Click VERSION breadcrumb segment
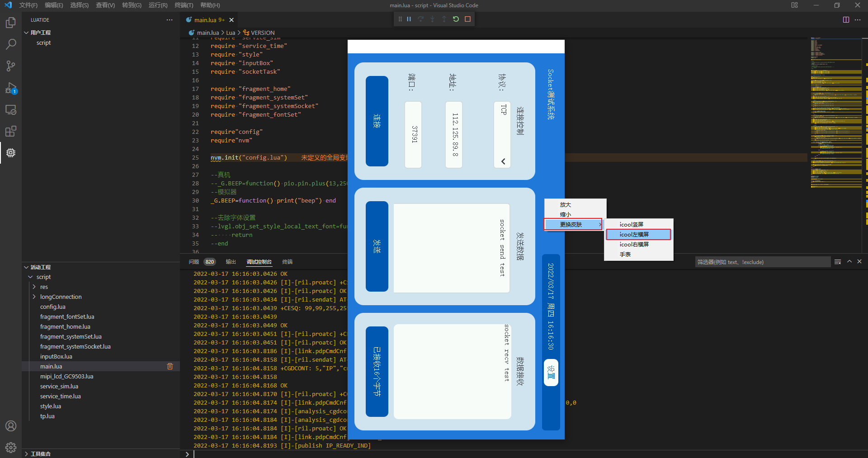 pyautogui.click(x=259, y=33)
